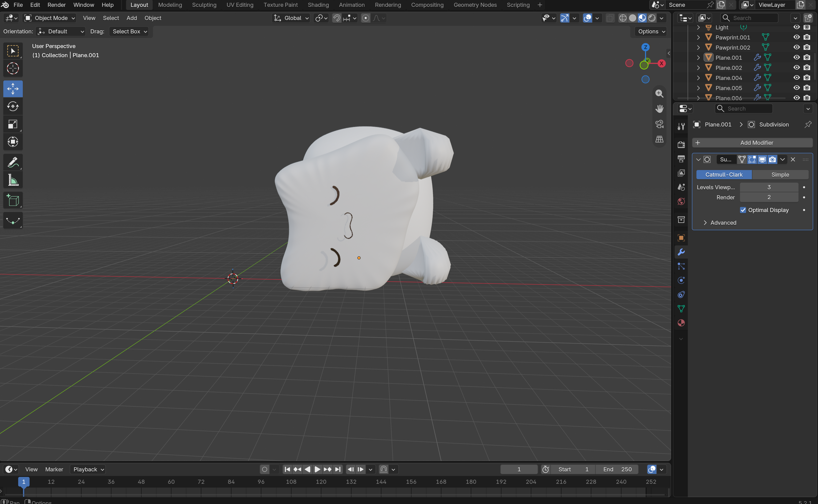Remove Subdivision modifier with X button
This screenshot has width=818, height=504.
pyautogui.click(x=793, y=159)
